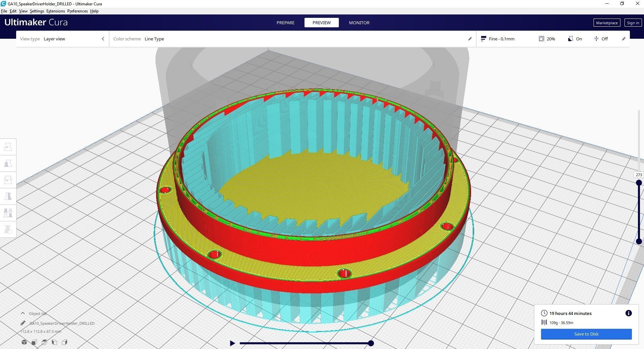This screenshot has height=349, width=644.
Task: Click the 19 hours 44 minutes estimate
Action: [x=570, y=313]
